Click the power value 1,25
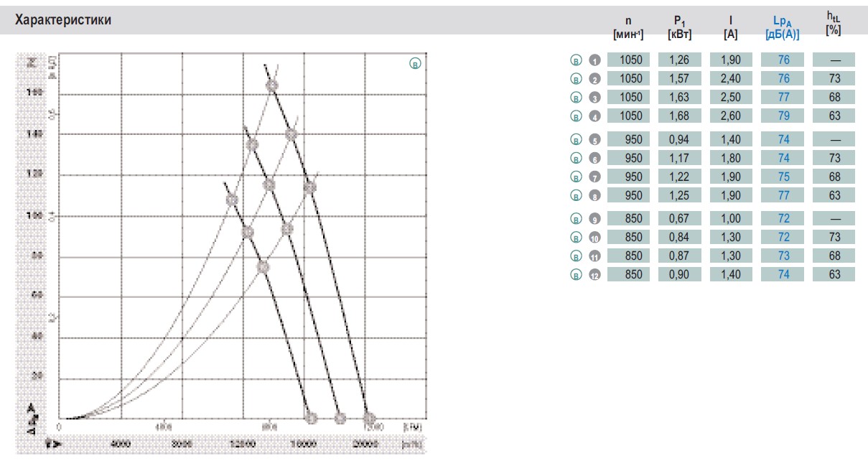Viewport: 868px width, 468px height. click(x=679, y=196)
